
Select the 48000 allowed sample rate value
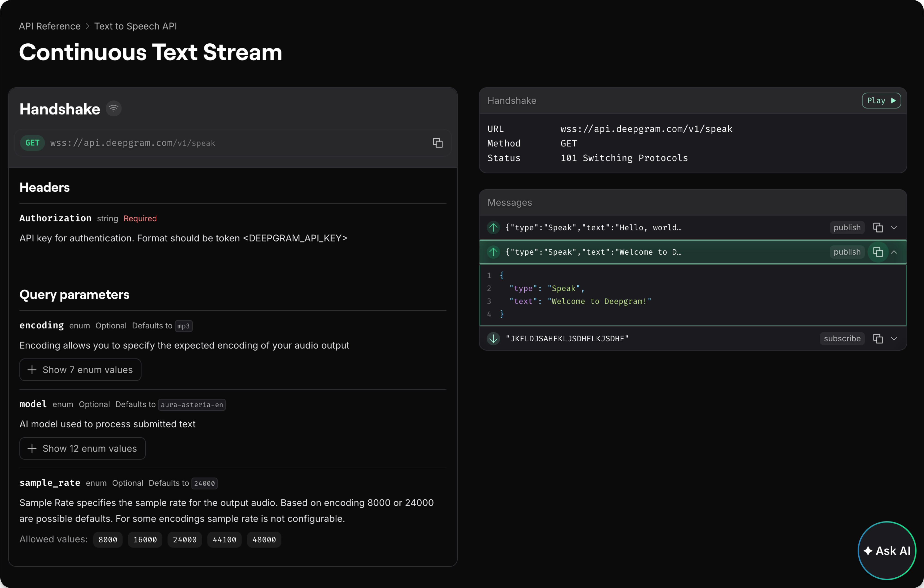click(x=264, y=539)
